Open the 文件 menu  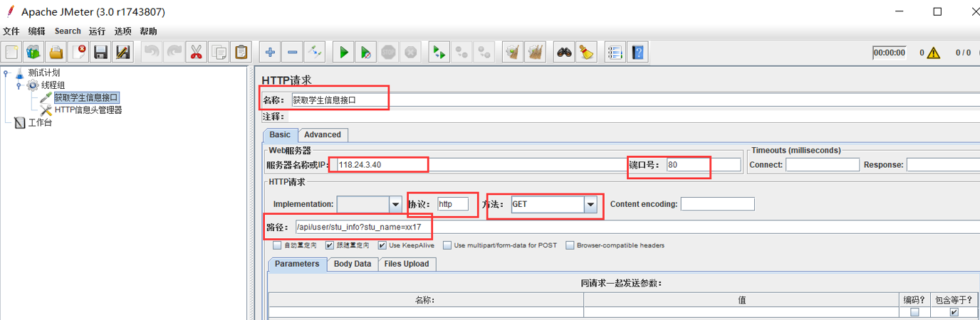coord(11,31)
